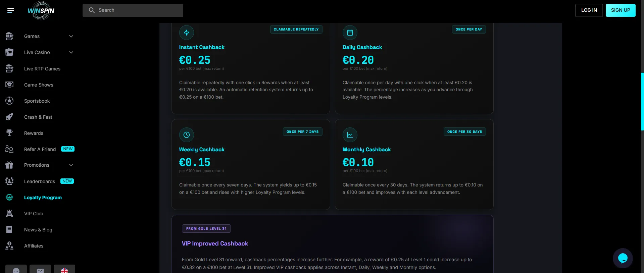This screenshot has height=273, width=644.
Task: Click into the Search input field
Action: (133, 10)
